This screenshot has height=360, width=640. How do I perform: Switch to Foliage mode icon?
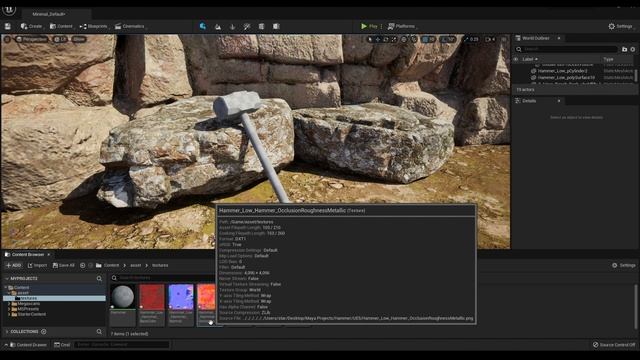point(233,27)
